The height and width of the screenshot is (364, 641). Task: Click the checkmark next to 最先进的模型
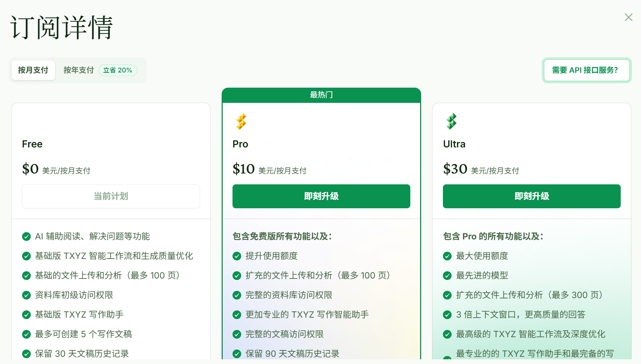click(447, 276)
